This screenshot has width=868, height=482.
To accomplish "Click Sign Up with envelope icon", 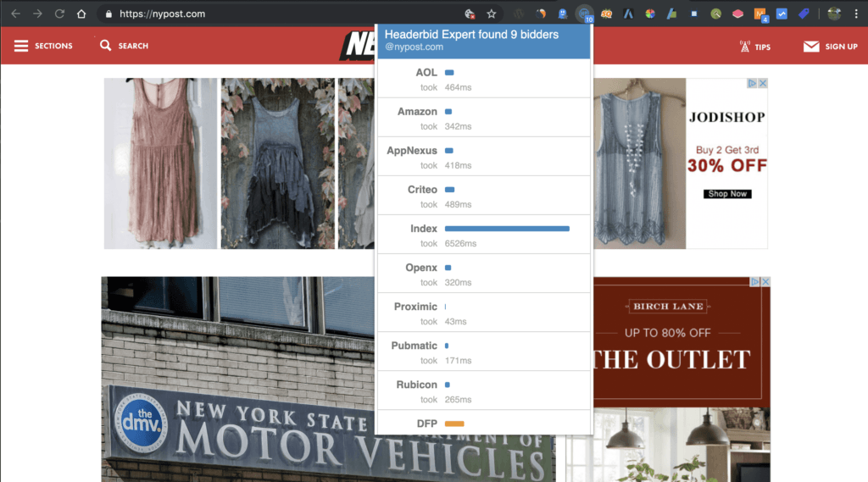I will click(831, 47).
